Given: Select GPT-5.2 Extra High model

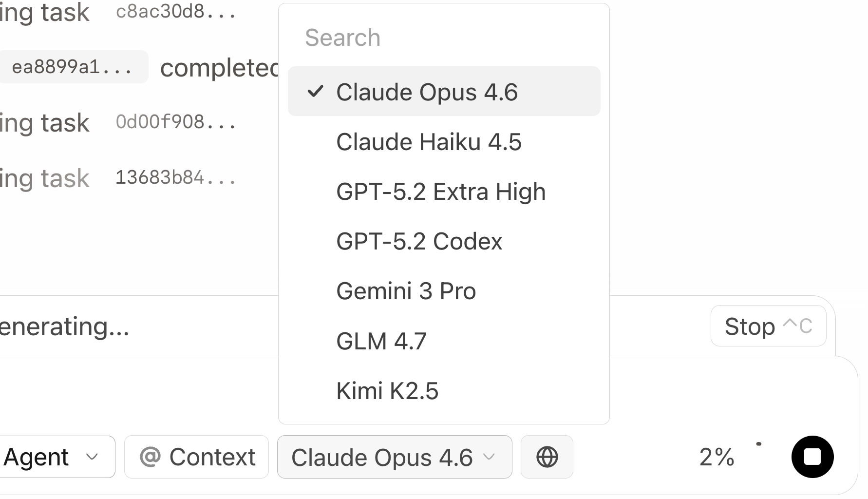Looking at the screenshot, I should (440, 192).
